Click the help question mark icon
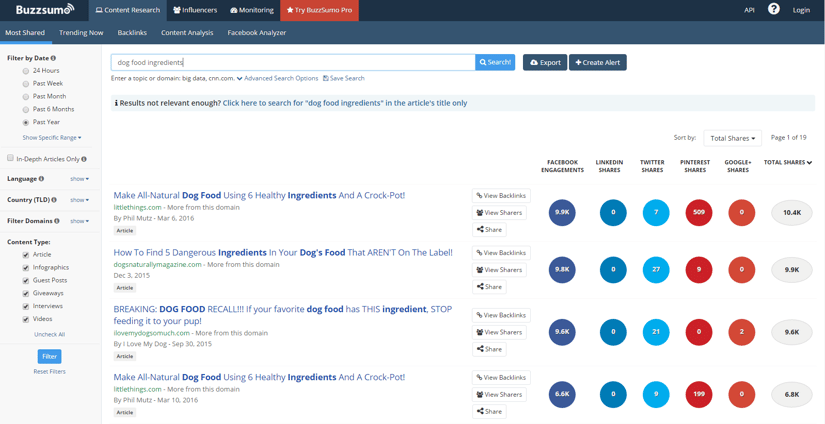Viewport: 825px width, 424px height. [773, 10]
